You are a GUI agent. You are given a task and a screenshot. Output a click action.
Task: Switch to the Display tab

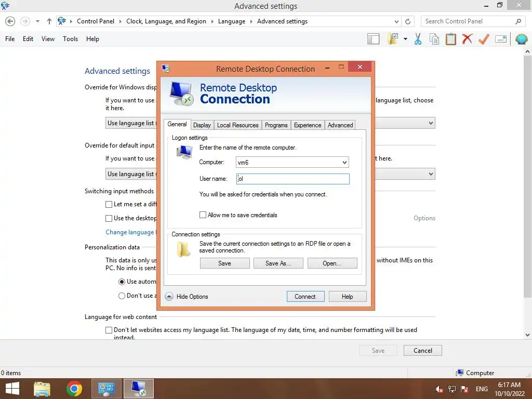202,125
